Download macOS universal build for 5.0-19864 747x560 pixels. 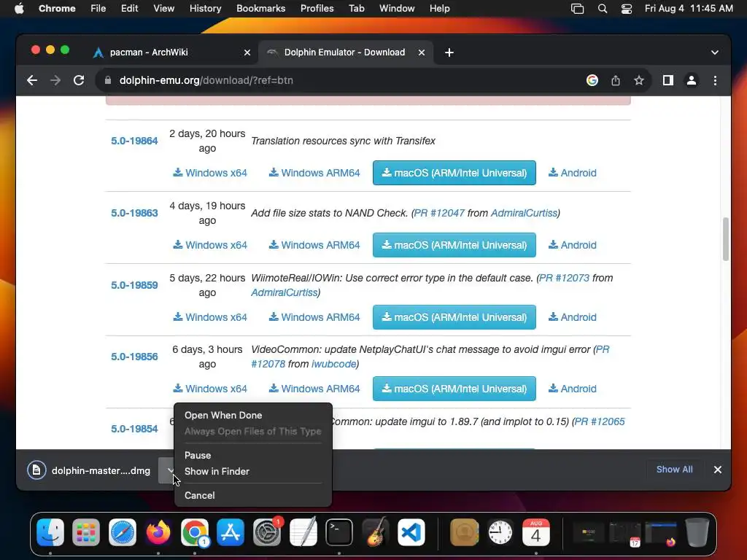coord(454,173)
